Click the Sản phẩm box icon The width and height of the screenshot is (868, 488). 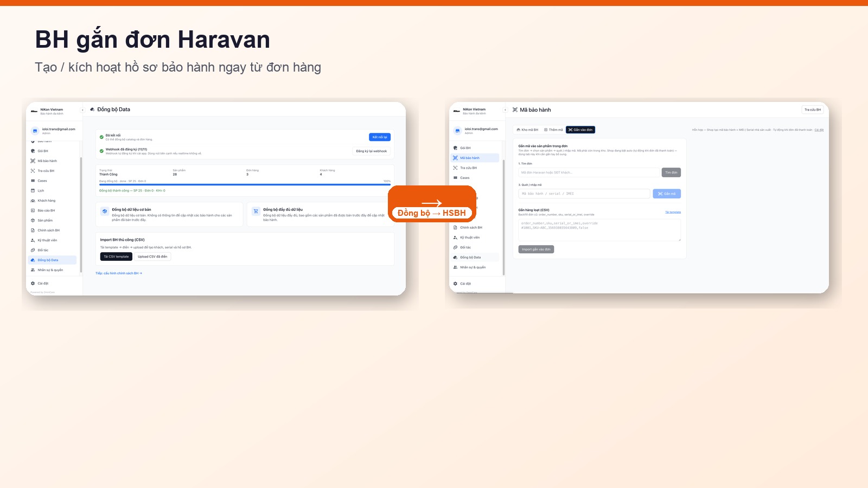(33, 221)
